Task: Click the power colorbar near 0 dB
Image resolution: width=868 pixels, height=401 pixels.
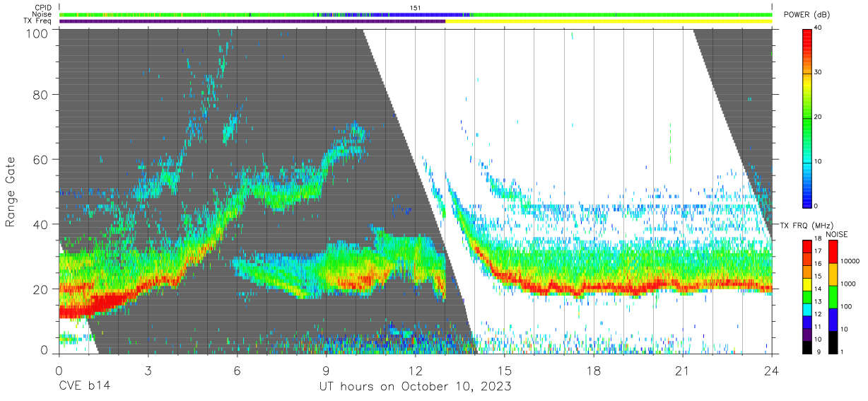Action: (807, 203)
